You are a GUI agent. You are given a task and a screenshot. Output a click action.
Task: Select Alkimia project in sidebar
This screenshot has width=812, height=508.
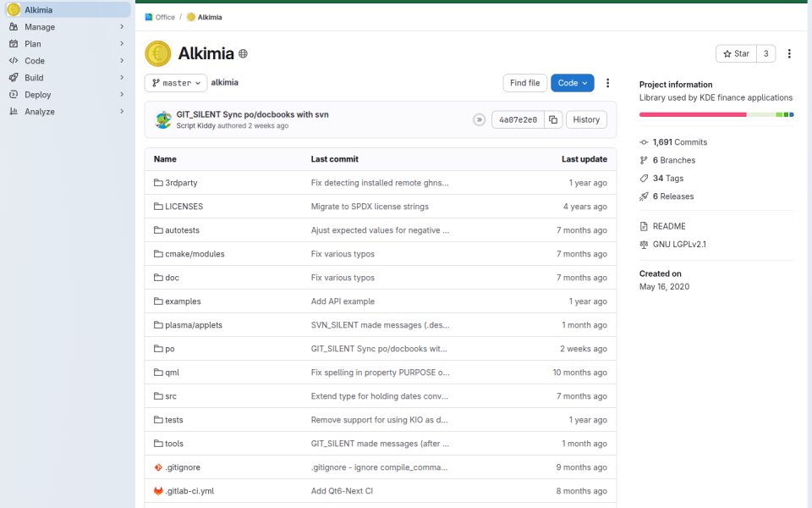pos(68,10)
